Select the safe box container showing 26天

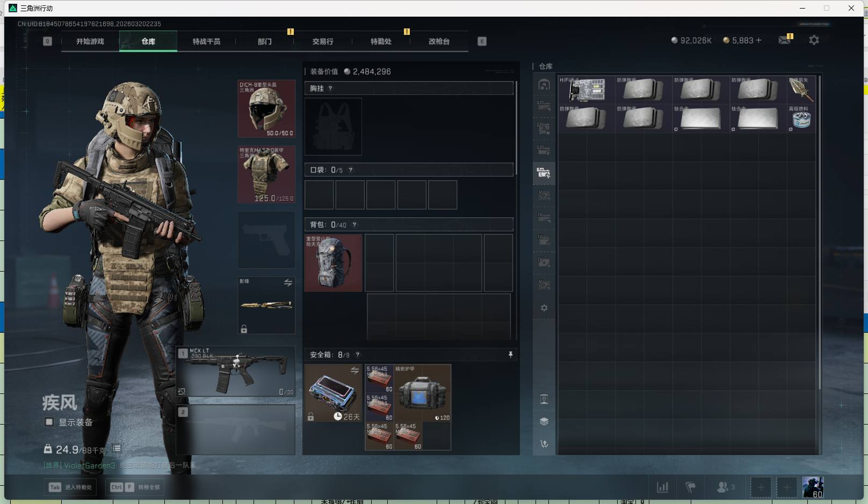pos(334,393)
